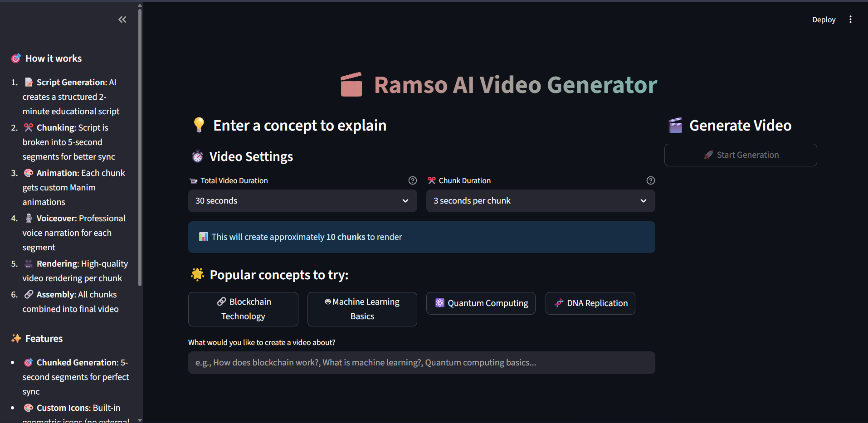Click the palette icon beside Animation
The image size is (868, 423).
(29, 173)
